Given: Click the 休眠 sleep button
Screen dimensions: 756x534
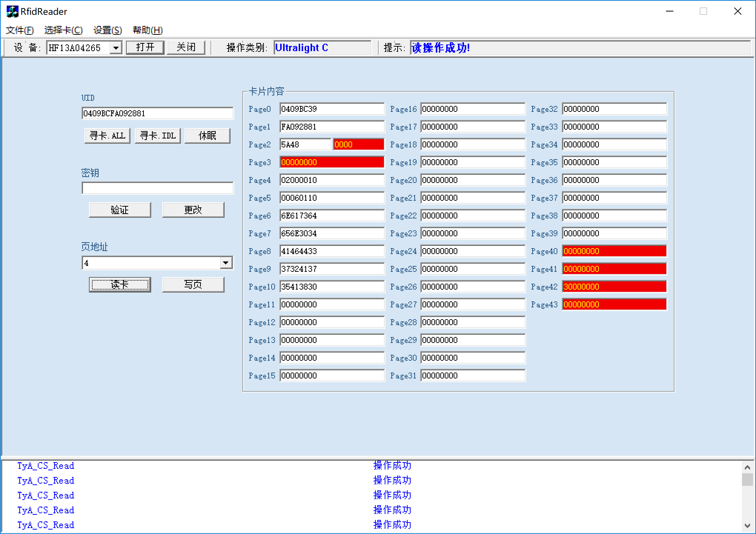Looking at the screenshot, I should point(207,136).
